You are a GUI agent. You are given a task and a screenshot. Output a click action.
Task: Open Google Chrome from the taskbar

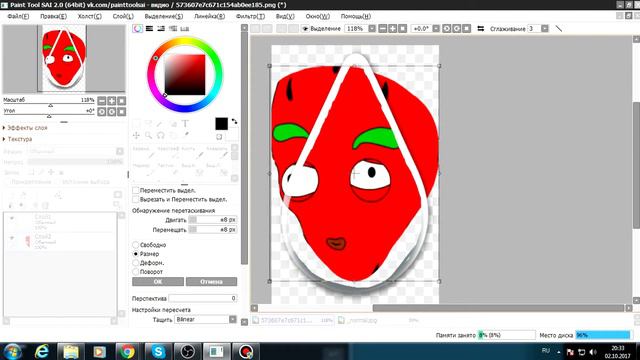pos(128,351)
